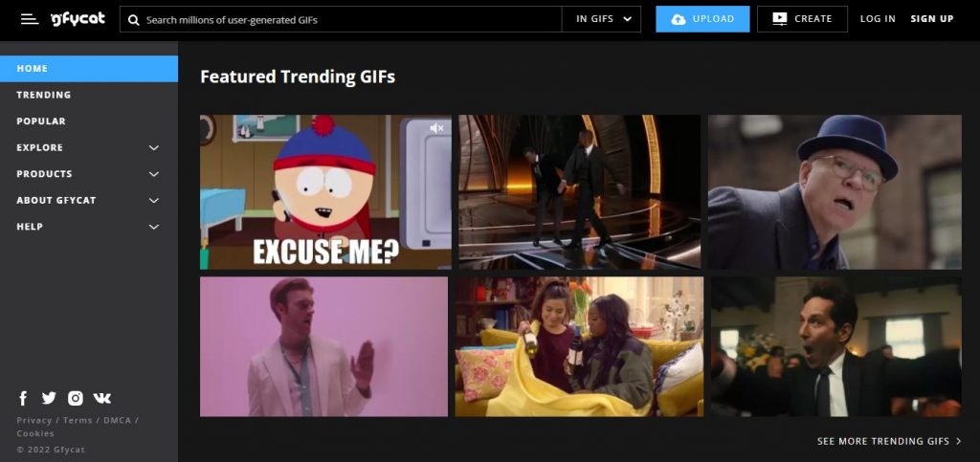Unmute the EXCUSE ME GIF sound icon

(436, 128)
